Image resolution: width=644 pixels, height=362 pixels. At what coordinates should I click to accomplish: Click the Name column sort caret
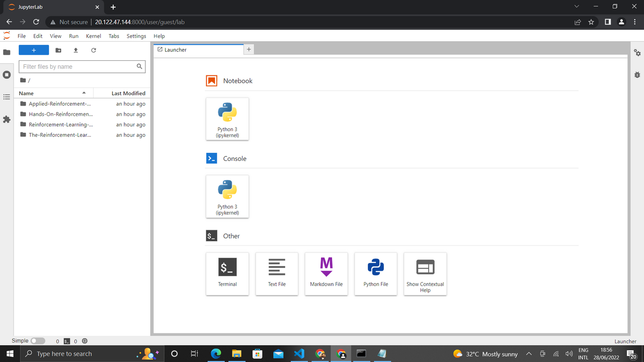point(84,93)
